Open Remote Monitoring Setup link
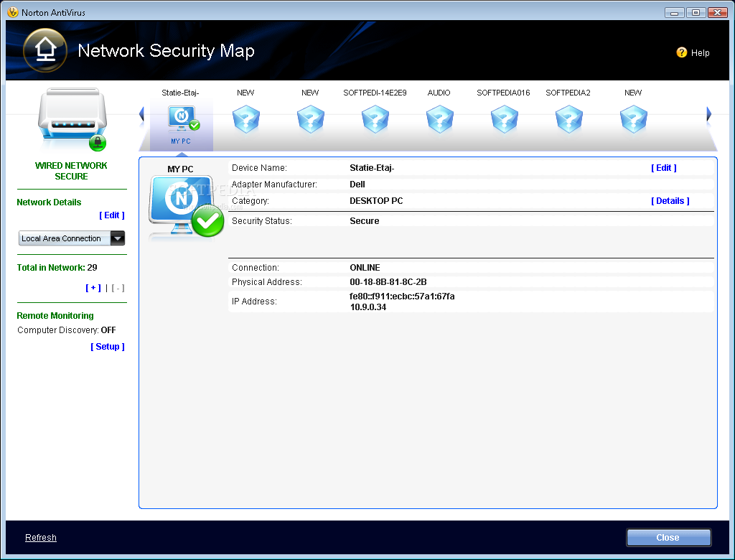Image resolution: width=735 pixels, height=560 pixels. coord(108,347)
